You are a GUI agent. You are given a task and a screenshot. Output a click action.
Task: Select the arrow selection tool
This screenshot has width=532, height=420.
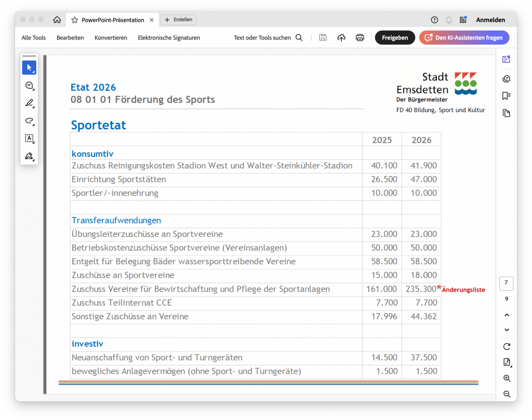pos(29,68)
